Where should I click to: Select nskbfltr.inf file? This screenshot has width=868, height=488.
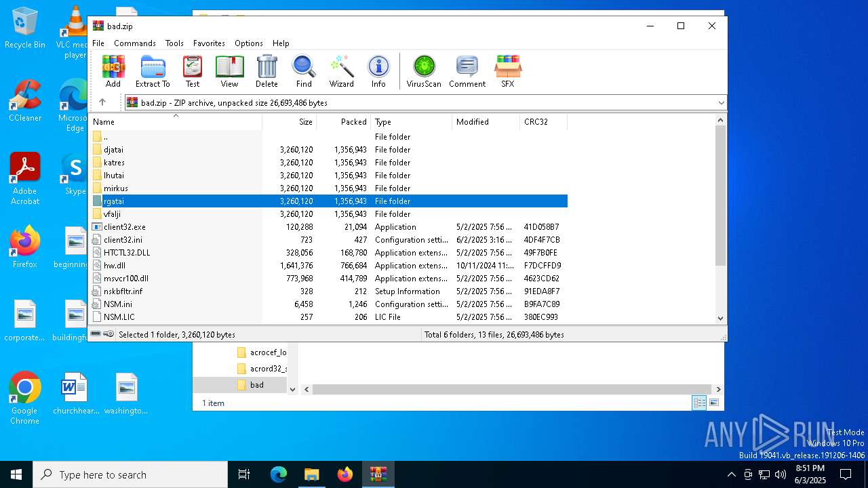(x=328, y=291)
